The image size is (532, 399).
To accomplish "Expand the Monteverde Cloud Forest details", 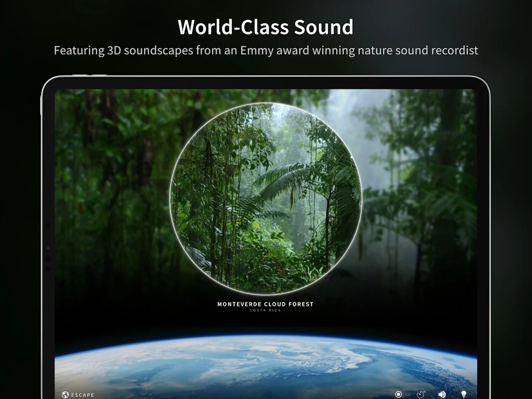I will (266, 304).
